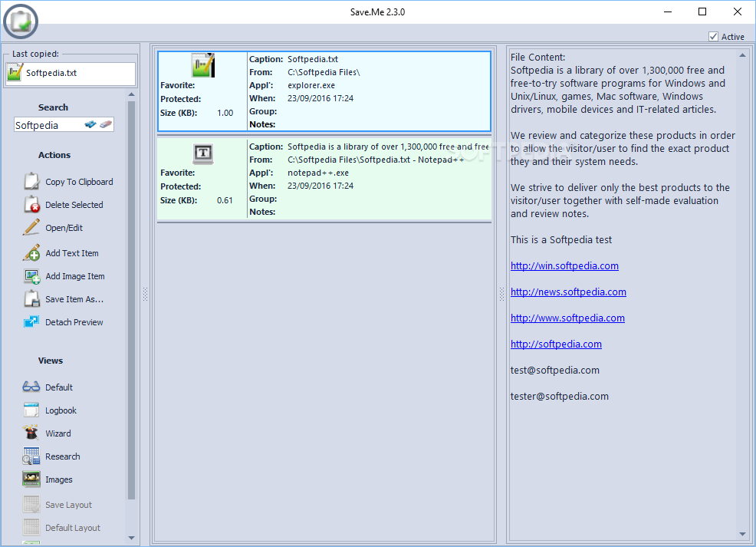The image size is (756, 547).
Task: Click the Save.Me app logo icon
Action: pyautogui.click(x=20, y=21)
